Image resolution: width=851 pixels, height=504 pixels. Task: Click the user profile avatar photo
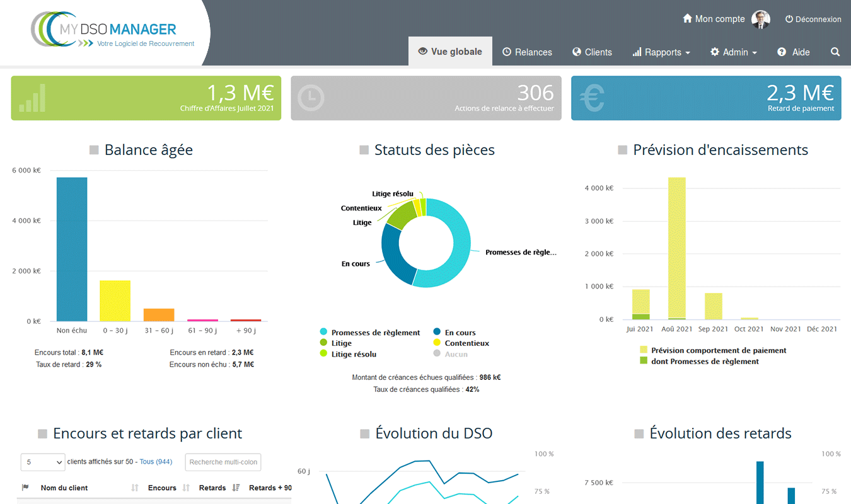(x=761, y=20)
